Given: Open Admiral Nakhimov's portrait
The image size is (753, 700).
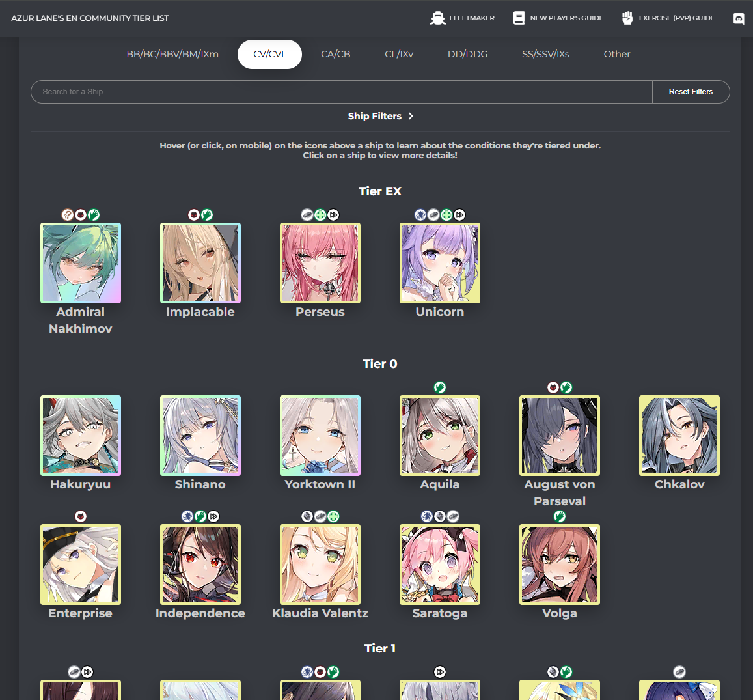Looking at the screenshot, I should coord(81,263).
